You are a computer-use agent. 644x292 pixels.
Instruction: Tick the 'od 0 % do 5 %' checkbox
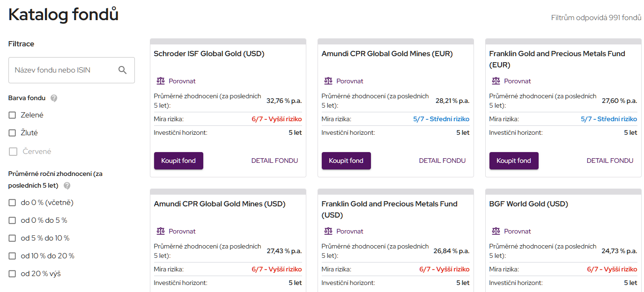coord(12,220)
